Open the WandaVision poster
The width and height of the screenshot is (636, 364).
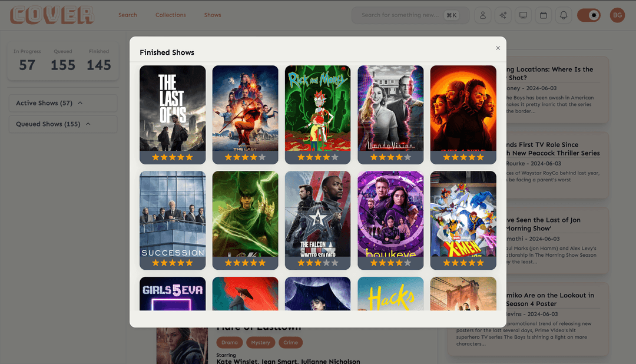[390, 108]
